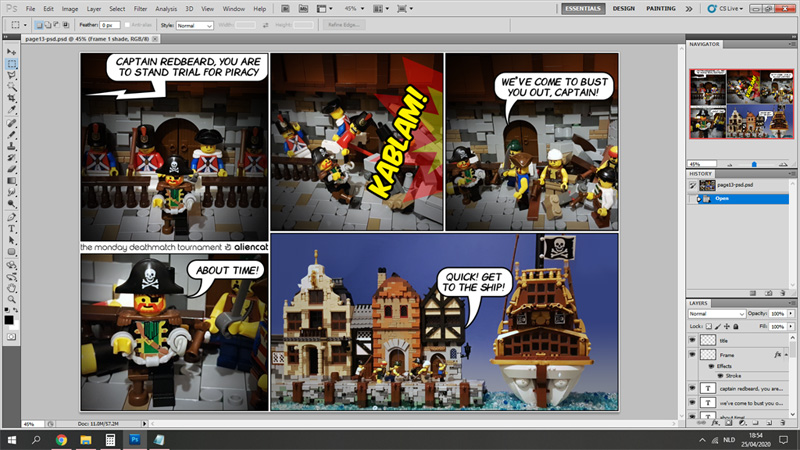Launch Mini Bridge from application bar
The image size is (800, 450).
click(303, 9)
